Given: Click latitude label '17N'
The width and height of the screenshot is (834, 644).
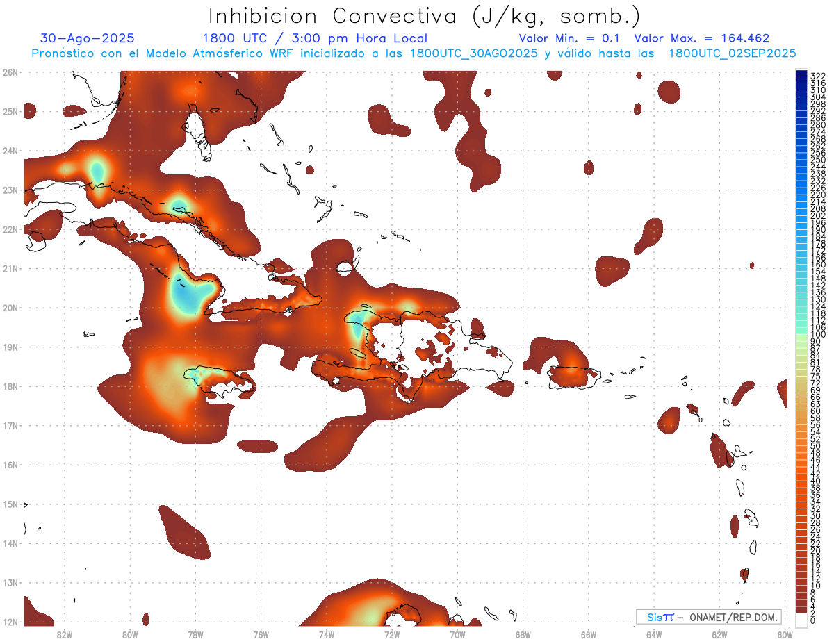Looking at the screenshot, I should tap(10, 425).
